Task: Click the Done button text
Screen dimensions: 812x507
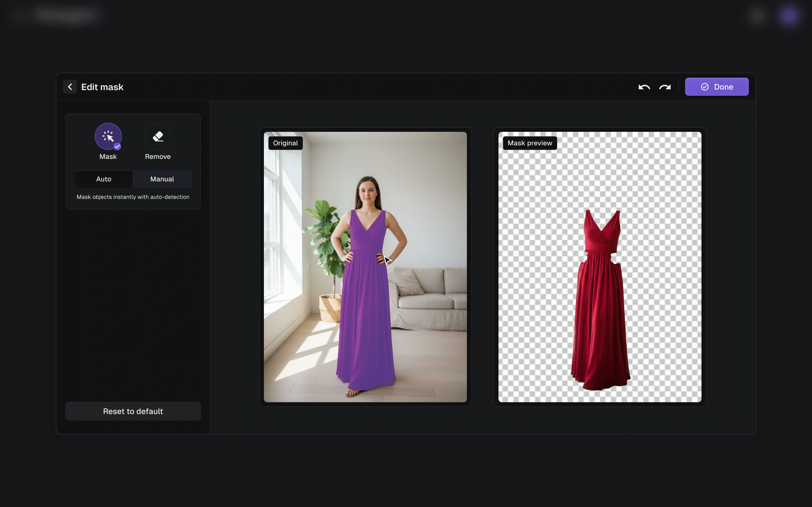Action: (x=723, y=87)
